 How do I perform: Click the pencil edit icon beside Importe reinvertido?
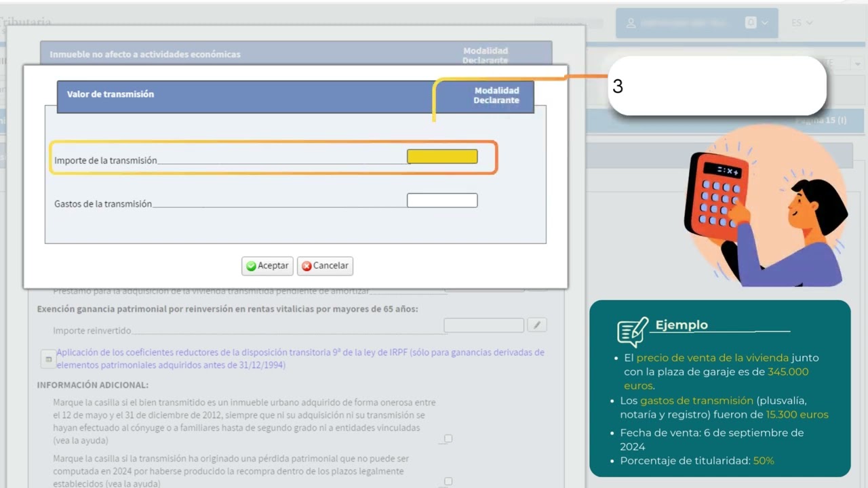click(x=536, y=325)
